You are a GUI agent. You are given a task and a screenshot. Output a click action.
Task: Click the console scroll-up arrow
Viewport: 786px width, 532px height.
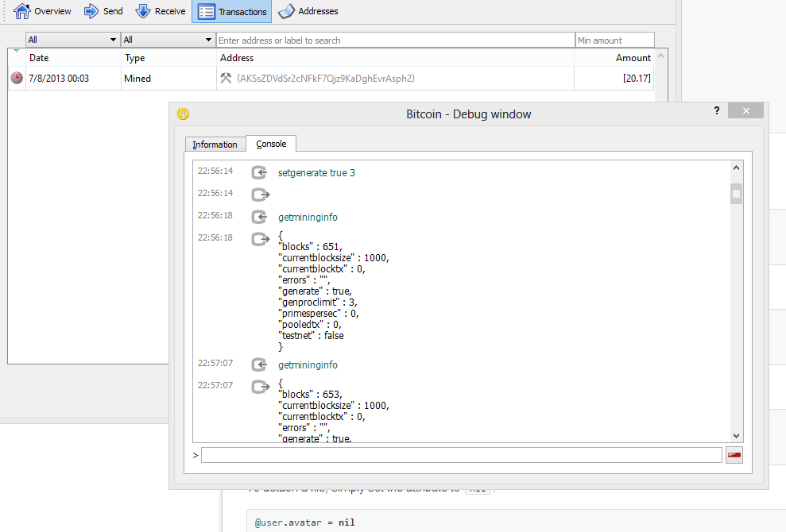736,168
